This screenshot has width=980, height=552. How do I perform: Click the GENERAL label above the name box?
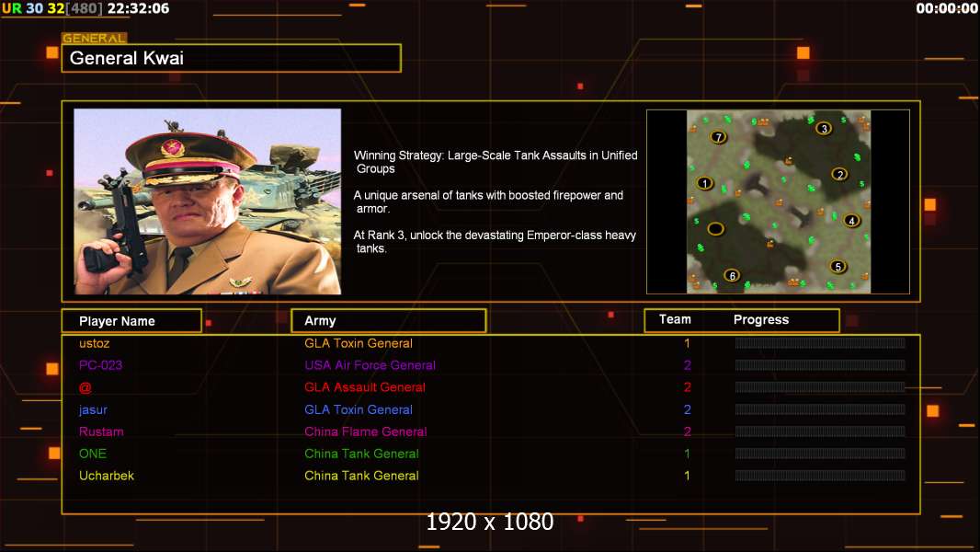pyautogui.click(x=95, y=38)
